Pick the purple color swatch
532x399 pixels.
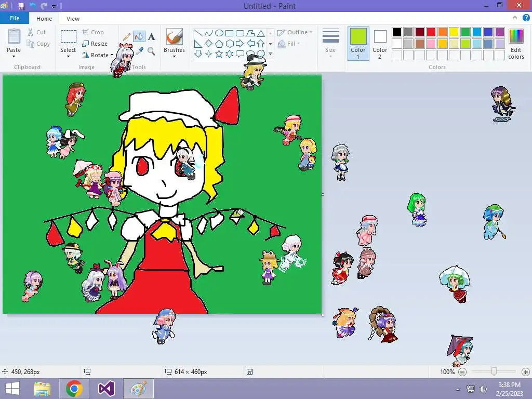(x=500, y=32)
